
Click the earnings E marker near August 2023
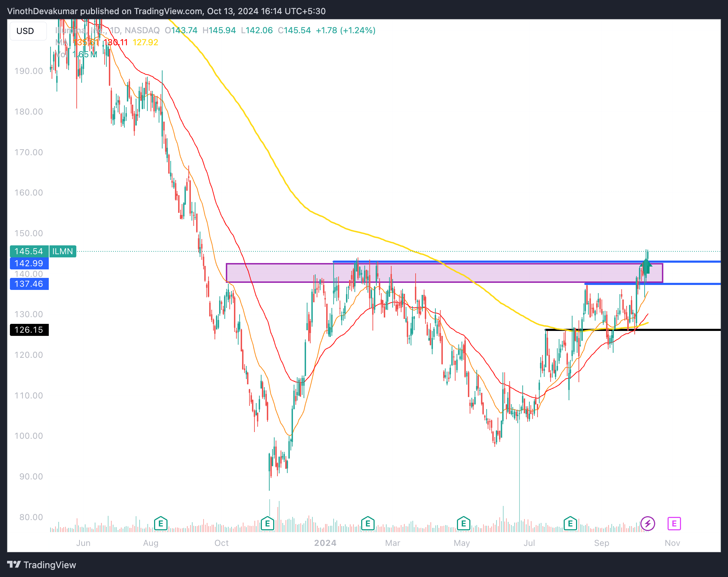pos(160,523)
